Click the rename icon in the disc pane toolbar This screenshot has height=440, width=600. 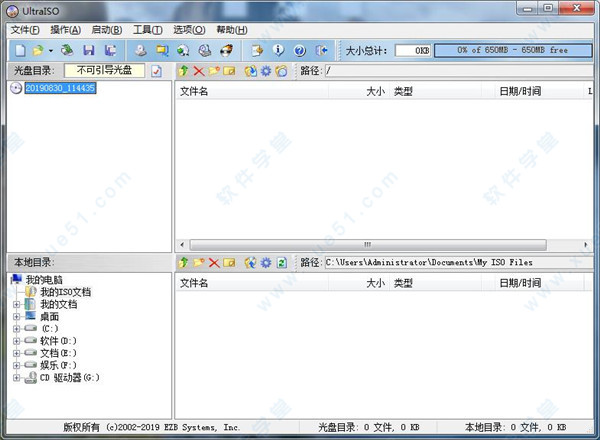coord(229,71)
